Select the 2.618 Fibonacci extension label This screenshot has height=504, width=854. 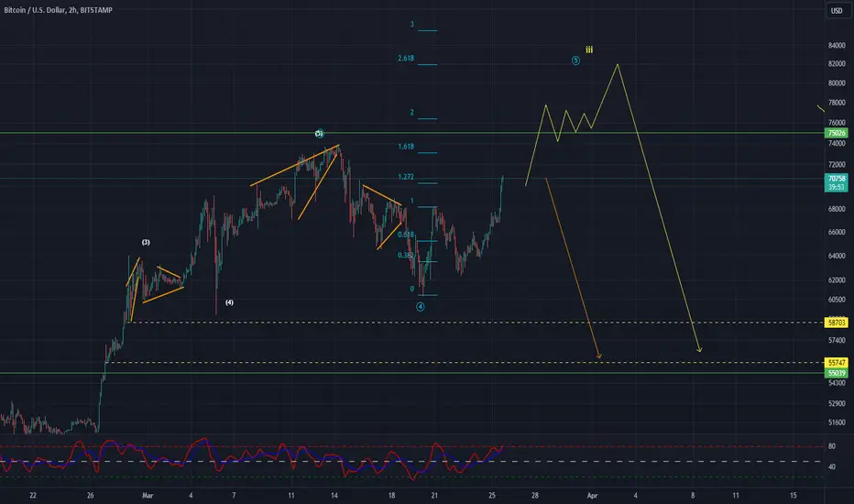(406, 59)
